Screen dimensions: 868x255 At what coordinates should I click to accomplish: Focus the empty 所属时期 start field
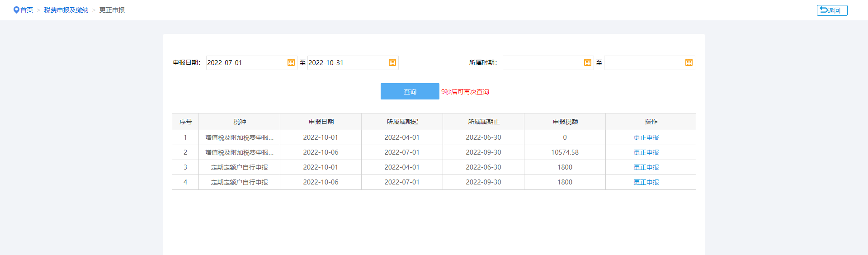pyautogui.click(x=543, y=63)
